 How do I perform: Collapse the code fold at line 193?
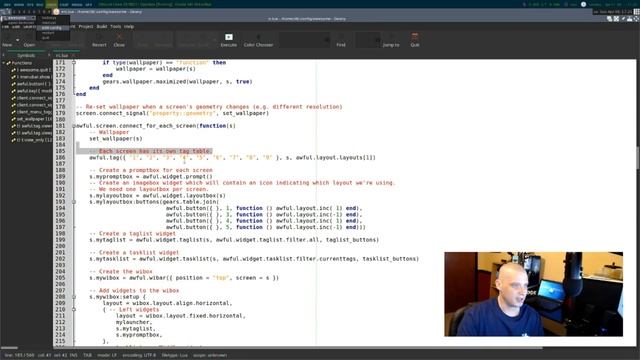pyautogui.click(x=74, y=202)
